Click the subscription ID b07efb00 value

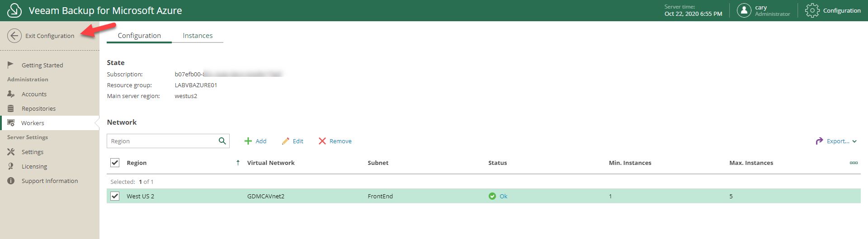[228, 74]
